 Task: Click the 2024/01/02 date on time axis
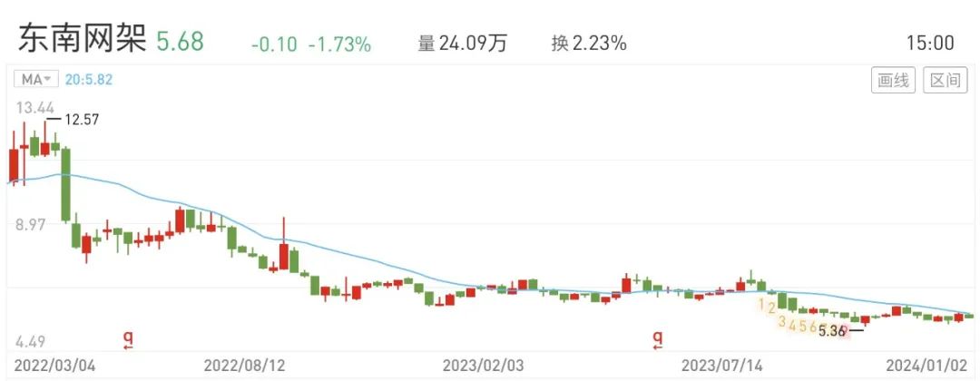pyautogui.click(x=928, y=365)
